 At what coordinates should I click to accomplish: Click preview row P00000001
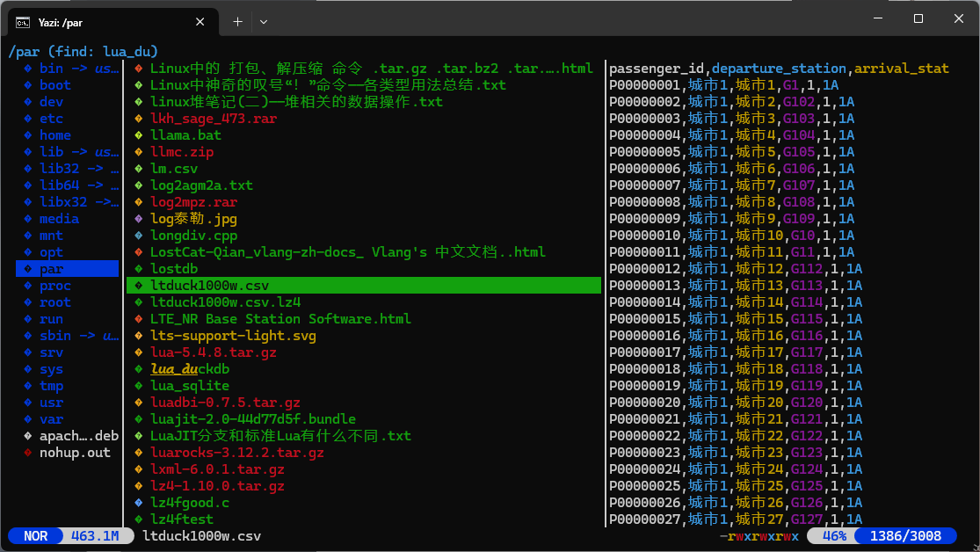(723, 85)
